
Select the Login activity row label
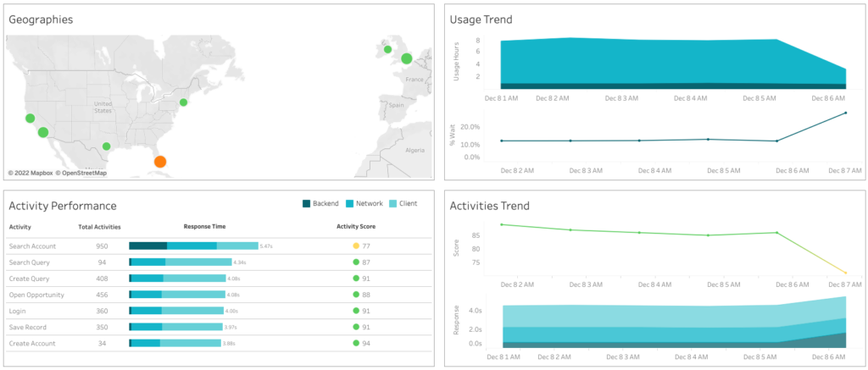(x=17, y=312)
